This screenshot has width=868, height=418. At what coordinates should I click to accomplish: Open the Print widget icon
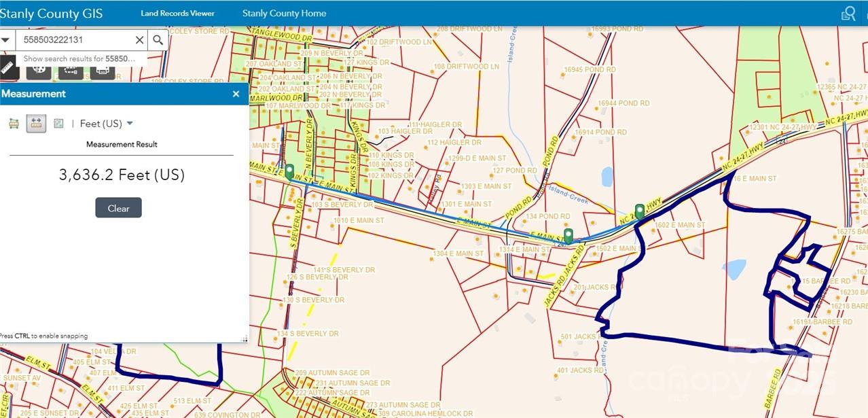103,70
